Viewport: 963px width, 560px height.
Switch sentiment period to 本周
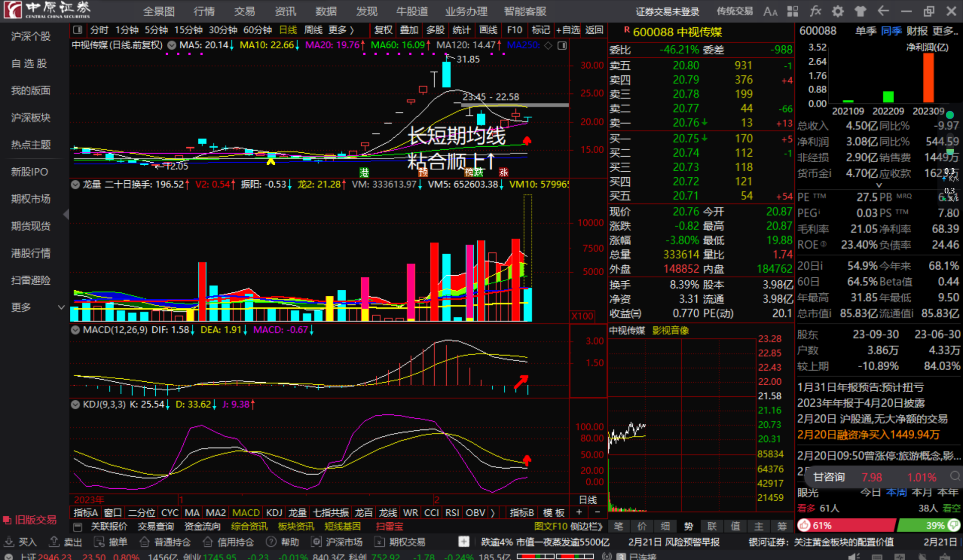[896, 493]
